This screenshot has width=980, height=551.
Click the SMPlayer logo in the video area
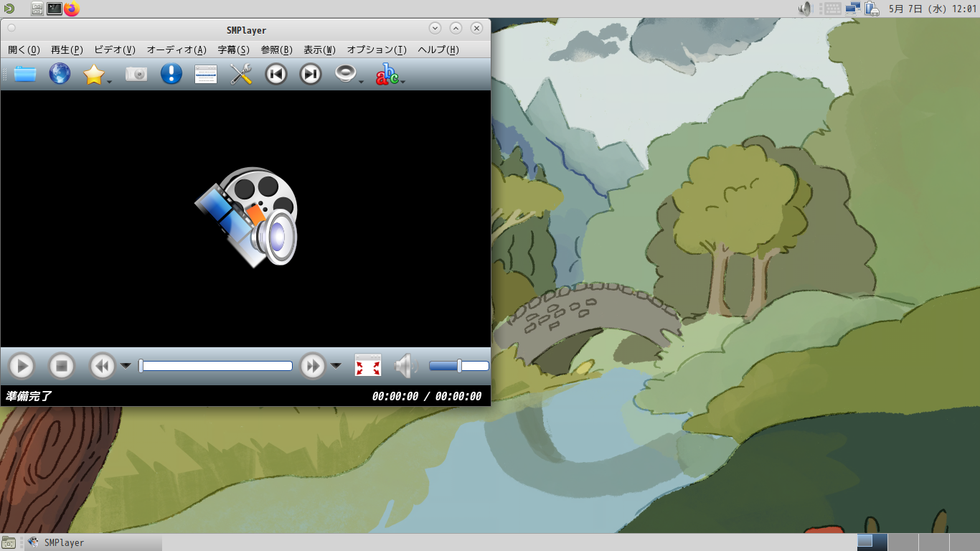point(246,217)
